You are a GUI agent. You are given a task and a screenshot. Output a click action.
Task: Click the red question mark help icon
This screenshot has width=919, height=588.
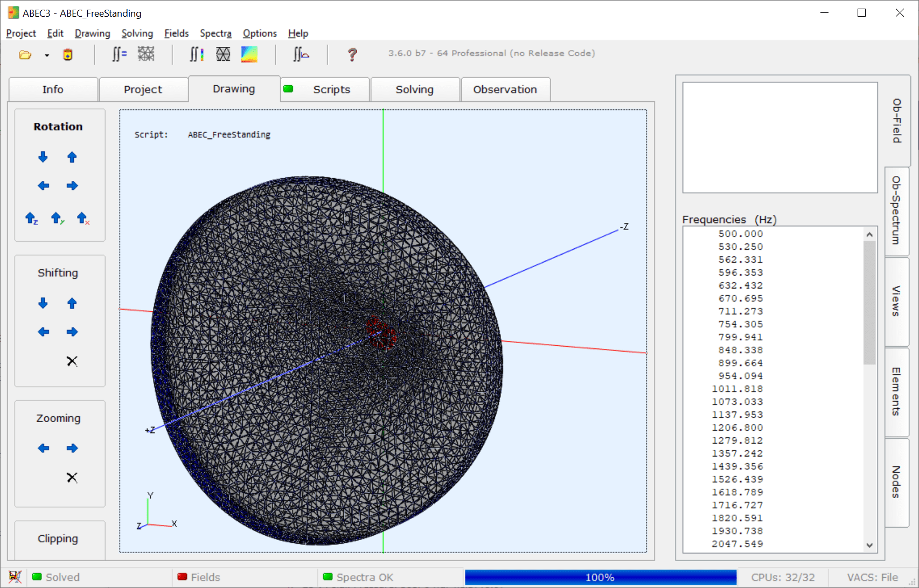[352, 54]
